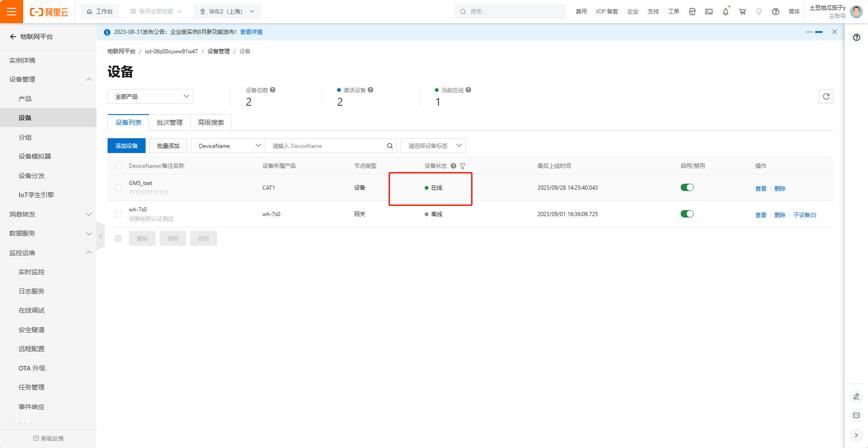Toggle enable switch for GM5_tset device
The image size is (868, 448).
(x=687, y=187)
